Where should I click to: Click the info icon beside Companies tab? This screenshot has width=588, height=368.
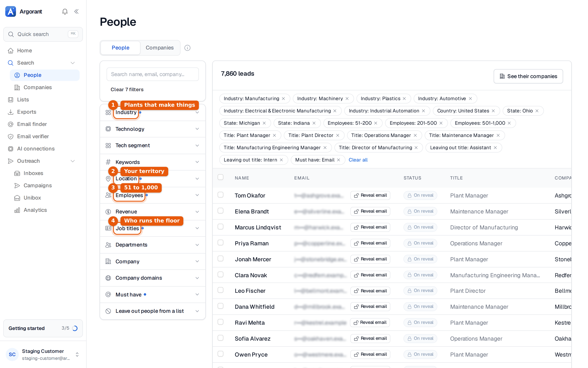click(x=187, y=48)
